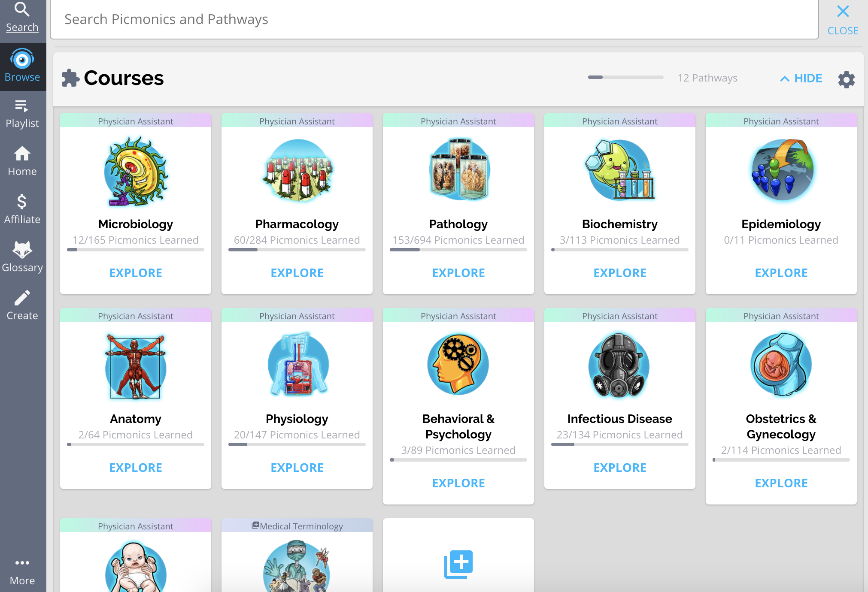
Task: Type in Search Picmonics and Pathways field
Action: (x=434, y=20)
